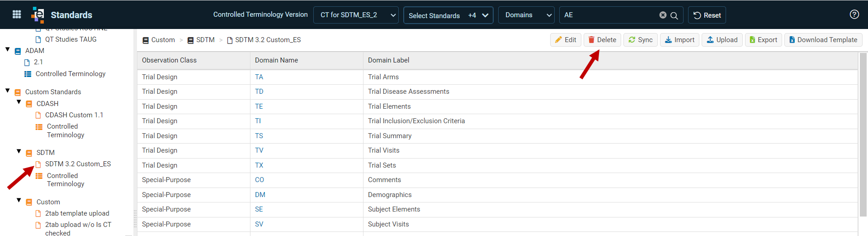Open SDTM 3.2 Custom_ES in tree
The width and height of the screenshot is (868, 236).
pos(78,164)
